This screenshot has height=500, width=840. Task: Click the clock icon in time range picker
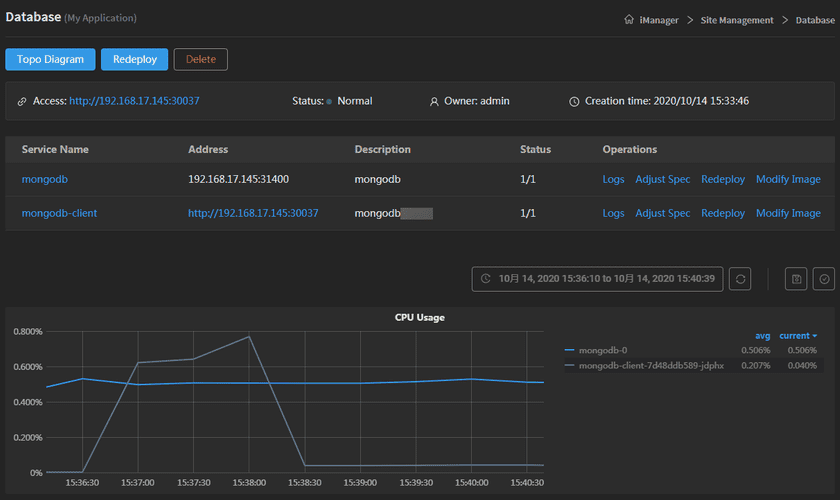tap(486, 279)
